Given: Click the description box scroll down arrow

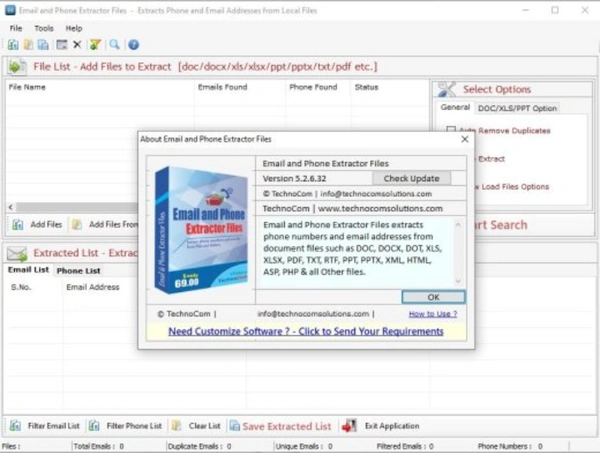Looking at the screenshot, I should point(458,281).
